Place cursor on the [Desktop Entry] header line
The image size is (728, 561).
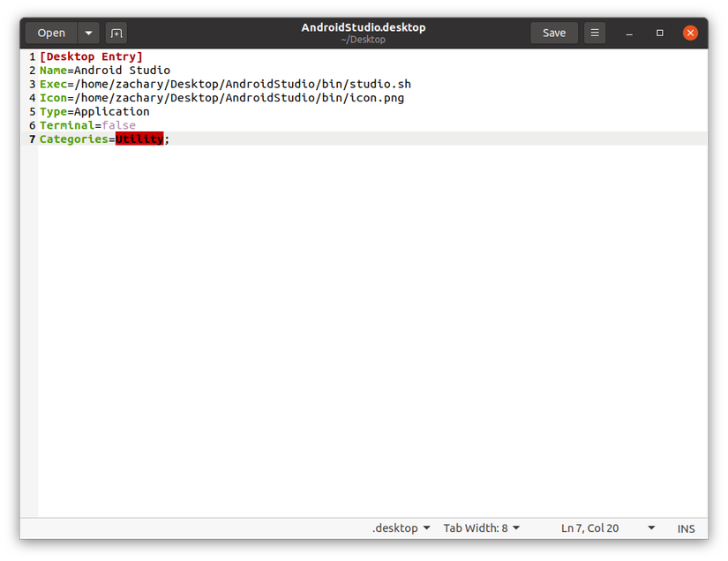(x=91, y=56)
